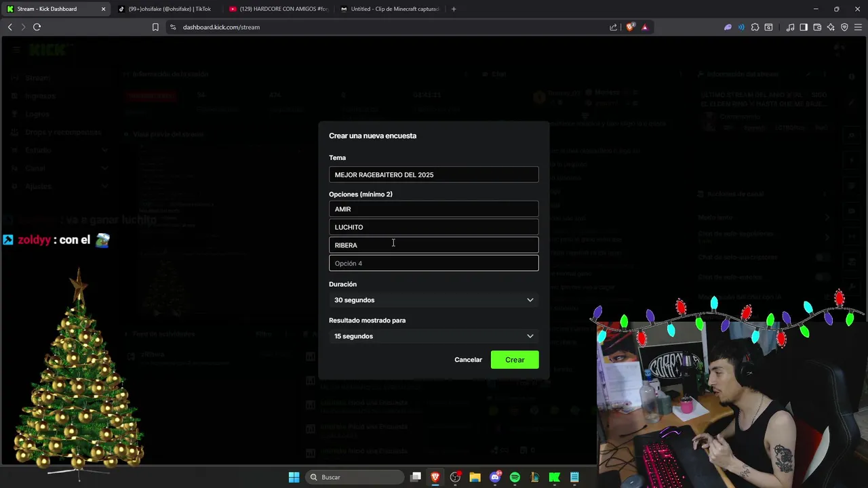The height and width of the screenshot is (488, 868).
Task: Click the Brave browser taskbar icon
Action: click(435, 477)
